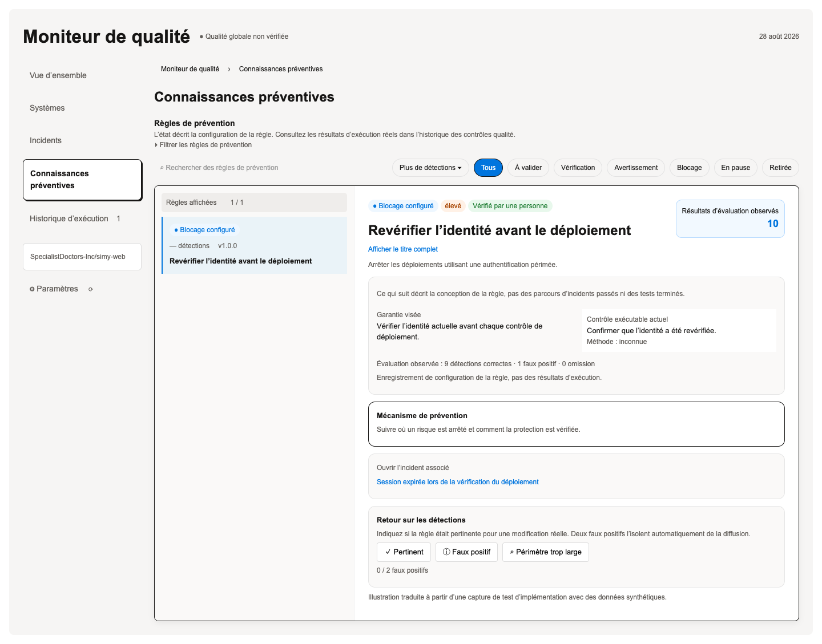
Task: Click the Vérifié par une personne badge
Action: pos(510,206)
